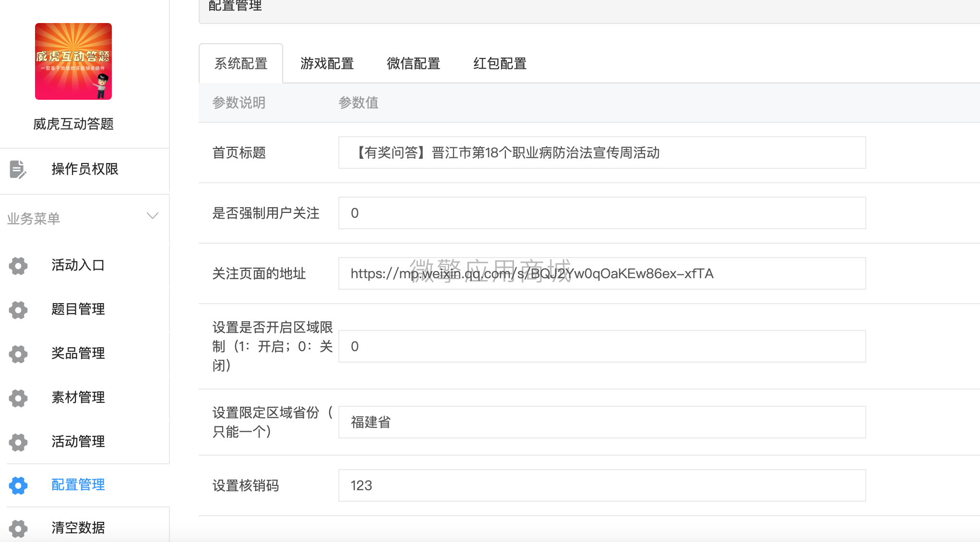This screenshot has height=542, width=980.
Task: Click the 参数值 column header
Action: coord(359,103)
